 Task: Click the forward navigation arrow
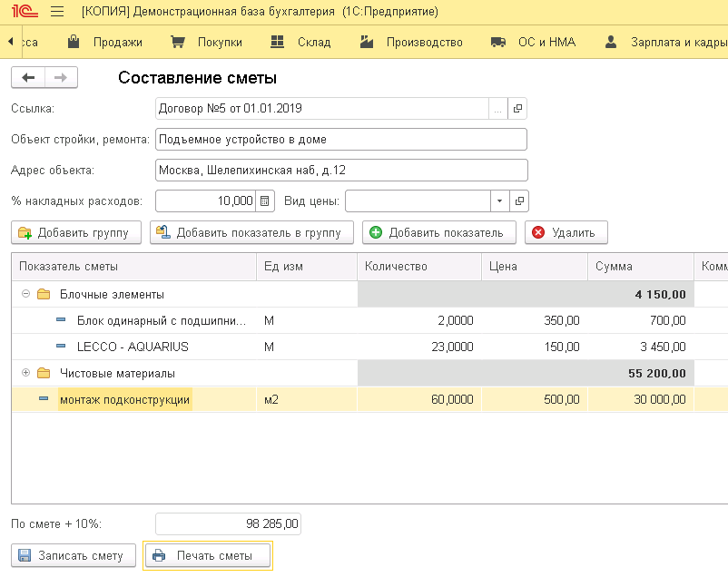(61, 78)
